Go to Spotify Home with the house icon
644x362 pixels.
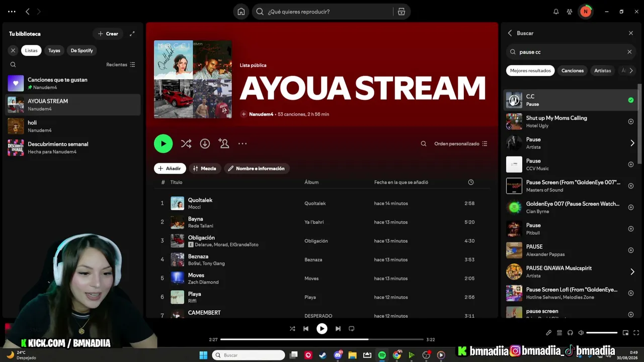[241, 12]
